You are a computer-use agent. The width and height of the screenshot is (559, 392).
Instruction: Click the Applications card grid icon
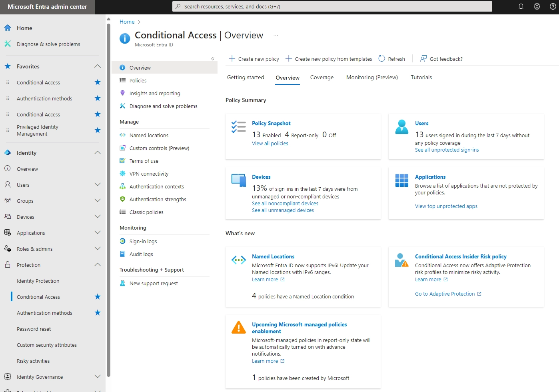[x=402, y=180]
